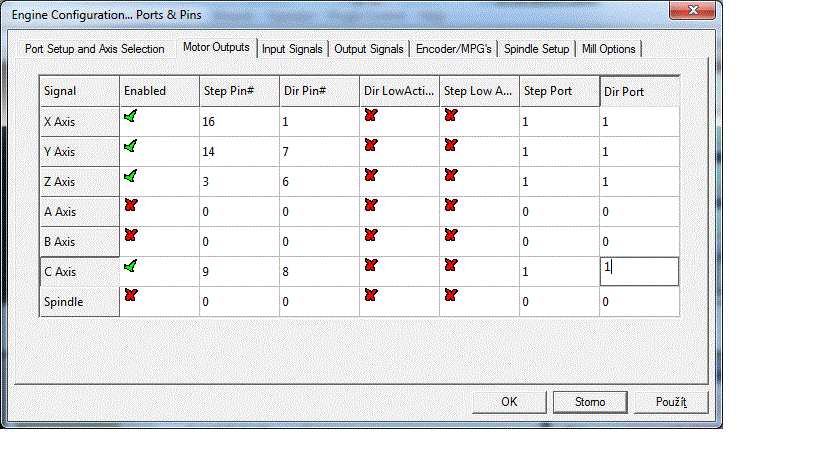This screenshot has width=816, height=460.
Task: Click B Axis Step Low Active red cross
Action: click(x=451, y=236)
